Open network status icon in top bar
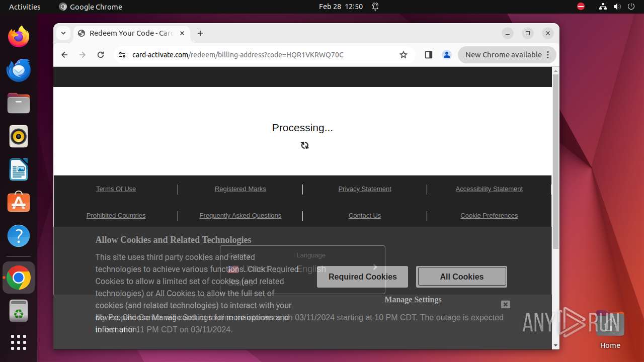The width and height of the screenshot is (644, 362). click(603, 7)
